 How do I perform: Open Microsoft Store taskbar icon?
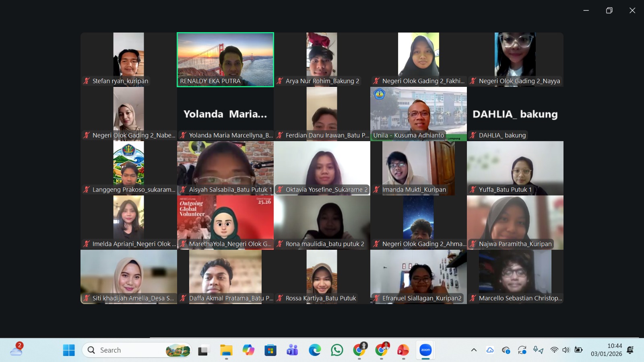pos(270,350)
